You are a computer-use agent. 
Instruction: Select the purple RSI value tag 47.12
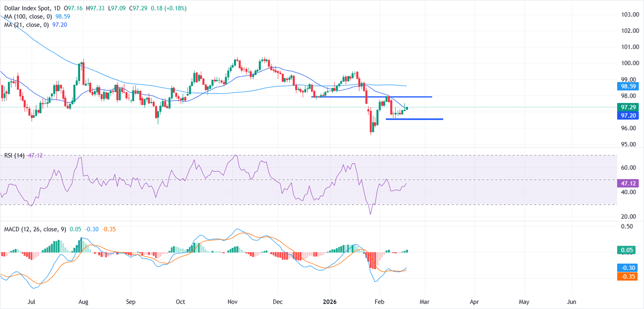(x=630, y=183)
